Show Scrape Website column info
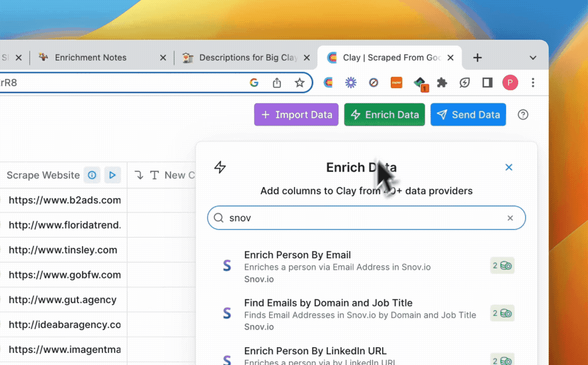 click(x=92, y=175)
